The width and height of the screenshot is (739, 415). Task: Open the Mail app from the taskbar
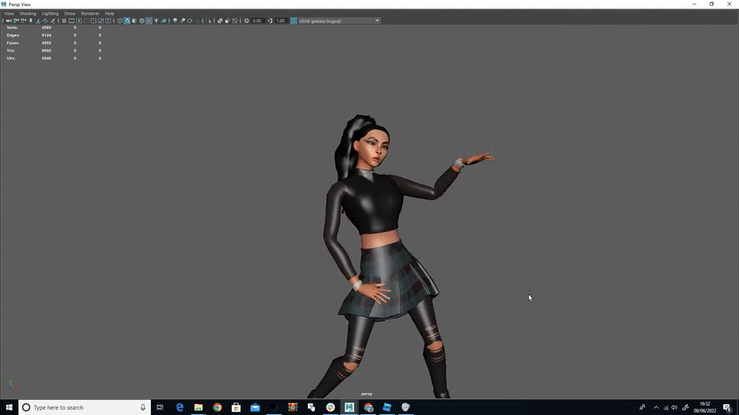coord(255,407)
